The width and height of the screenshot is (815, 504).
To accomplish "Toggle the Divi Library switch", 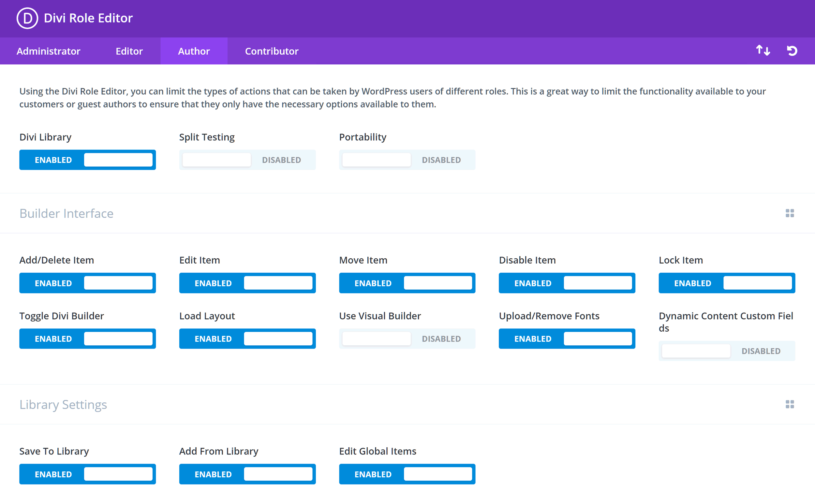I will click(x=87, y=160).
